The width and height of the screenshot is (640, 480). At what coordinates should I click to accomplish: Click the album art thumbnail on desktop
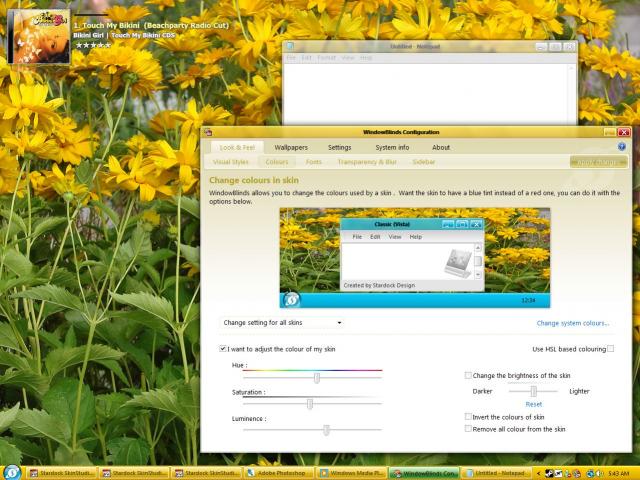tap(39, 36)
